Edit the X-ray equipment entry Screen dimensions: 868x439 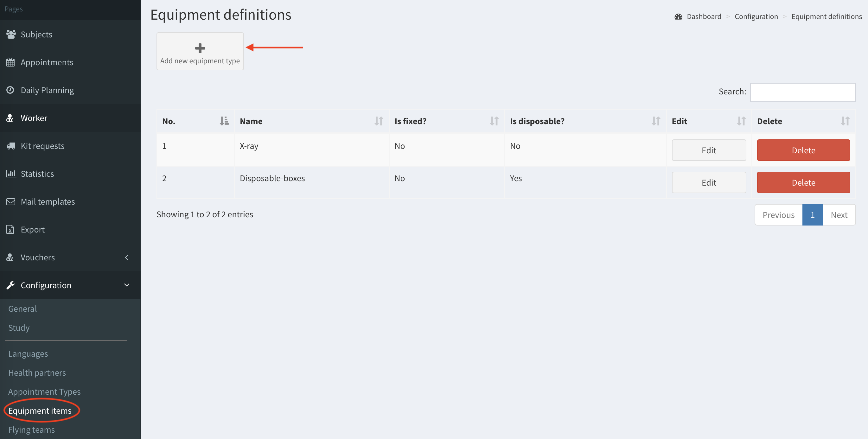pos(709,150)
